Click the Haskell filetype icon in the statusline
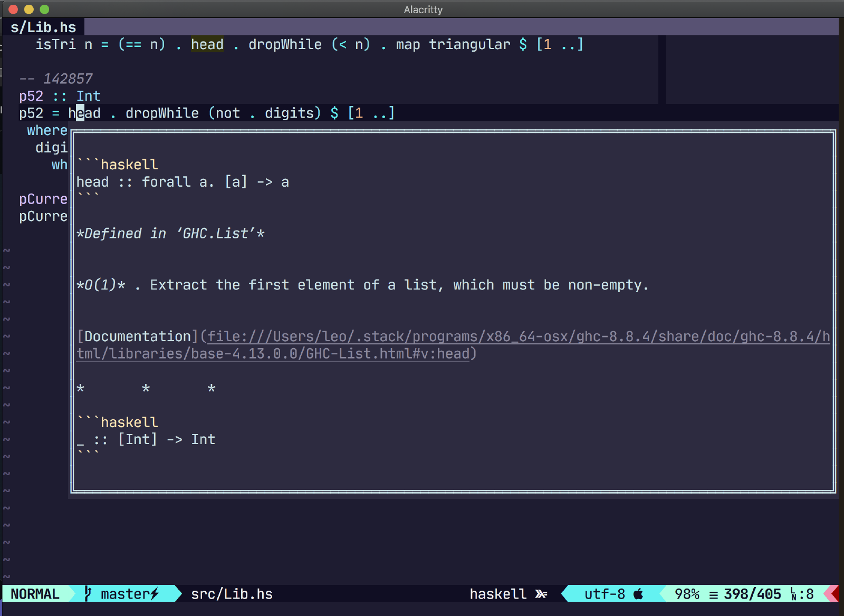844x616 pixels. (541, 594)
